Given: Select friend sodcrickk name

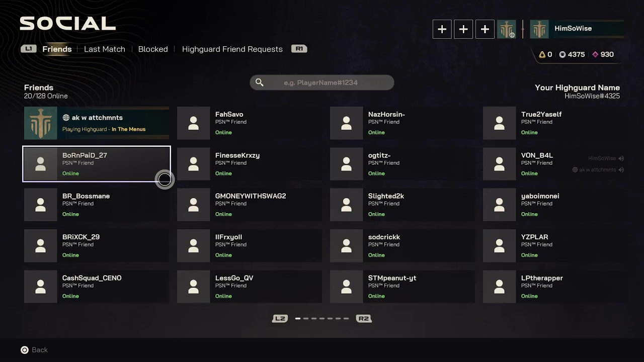Looking at the screenshot, I should point(384,237).
